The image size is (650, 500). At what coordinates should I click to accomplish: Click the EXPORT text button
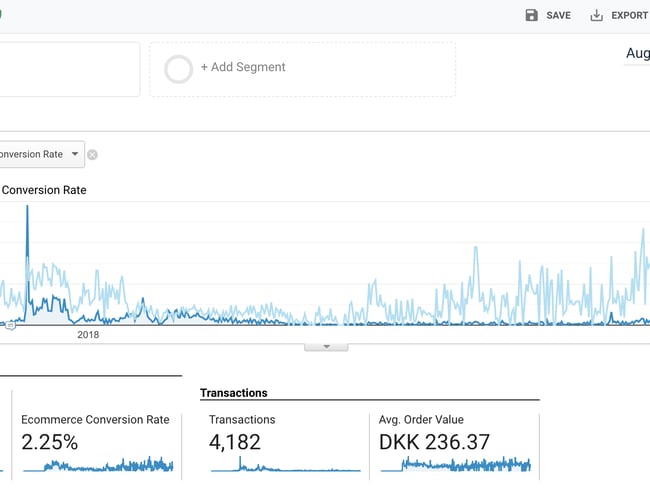(x=629, y=16)
